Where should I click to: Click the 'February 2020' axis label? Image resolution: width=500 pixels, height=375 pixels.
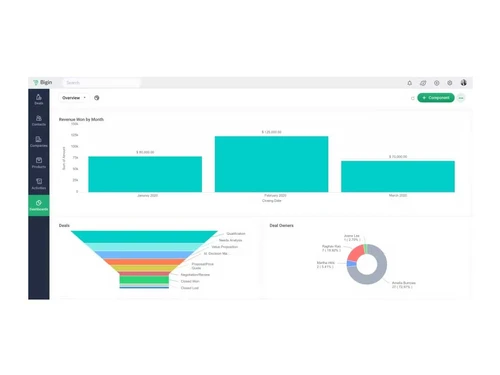click(275, 195)
